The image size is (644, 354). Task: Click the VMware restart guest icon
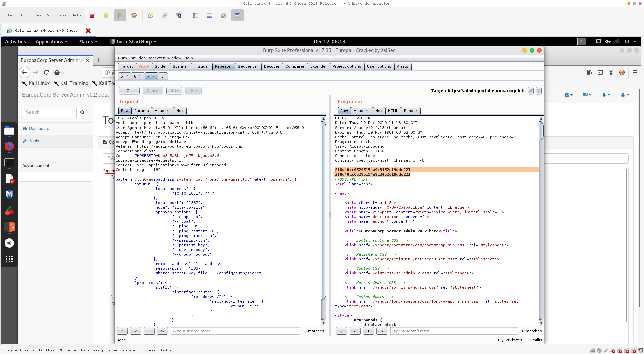tap(134, 15)
